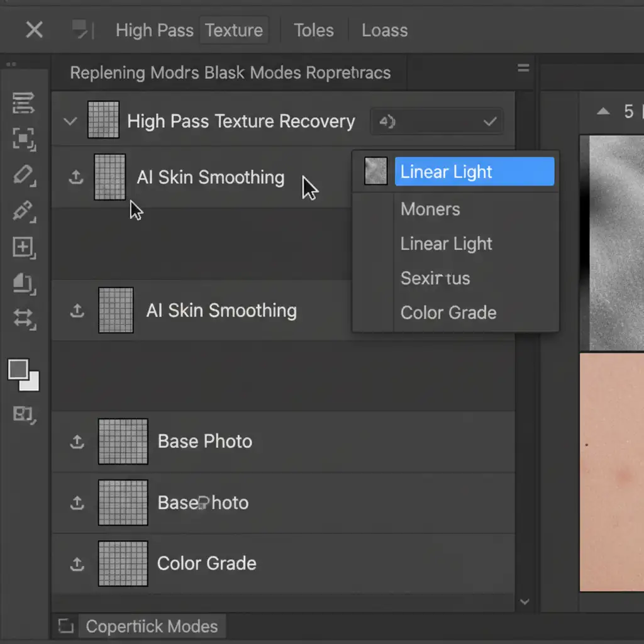Select the eyedropper tool in left toolbar

click(23, 211)
